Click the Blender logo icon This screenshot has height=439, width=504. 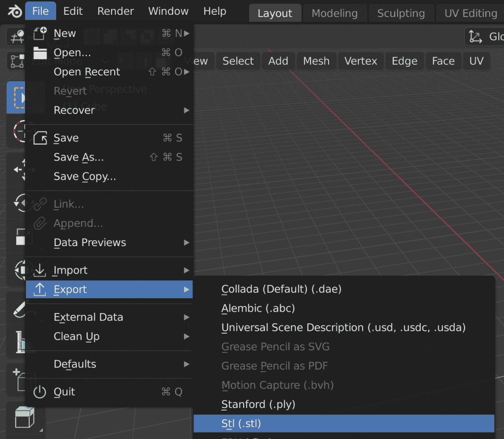14,12
